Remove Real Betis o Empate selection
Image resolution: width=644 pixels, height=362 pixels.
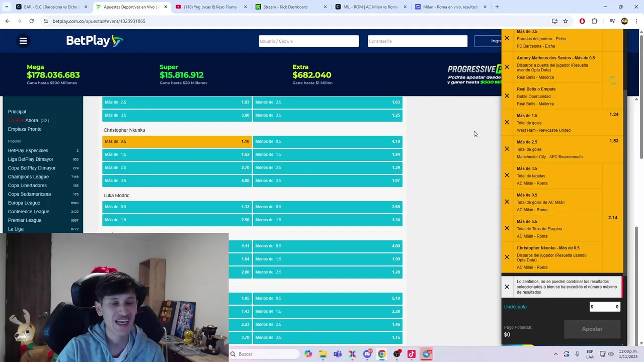(x=507, y=96)
